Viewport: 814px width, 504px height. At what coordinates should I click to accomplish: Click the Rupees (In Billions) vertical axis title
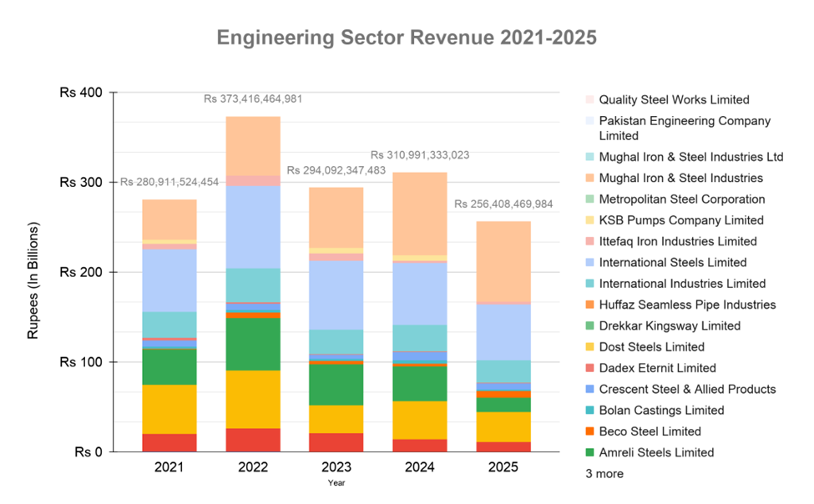click(x=34, y=280)
